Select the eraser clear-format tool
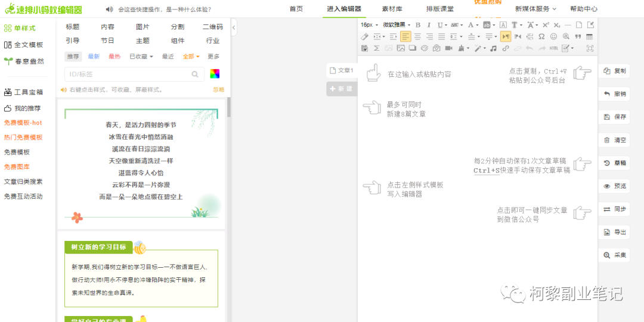This screenshot has height=322, width=644. (365, 36)
